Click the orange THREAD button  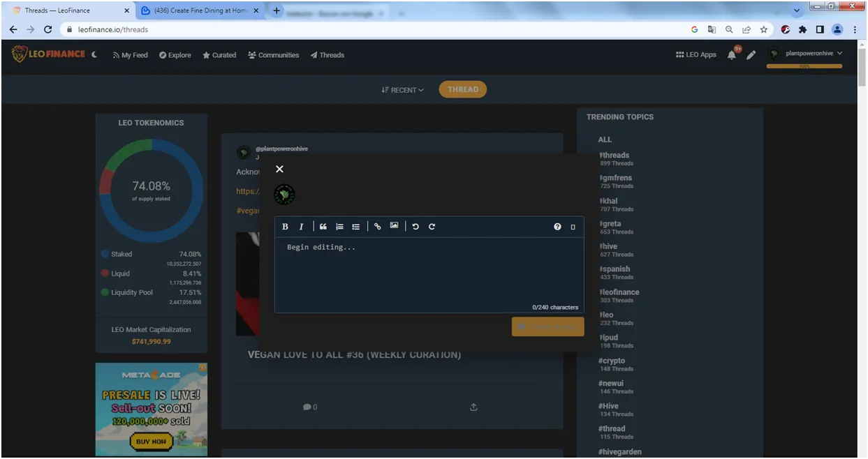click(463, 89)
